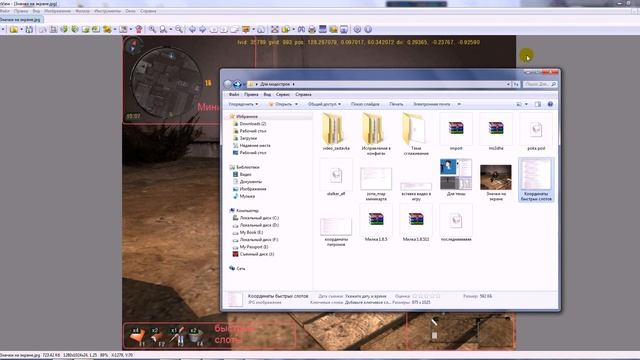
Task: Open the 'Правка' menu in Explorer
Action: (251, 95)
